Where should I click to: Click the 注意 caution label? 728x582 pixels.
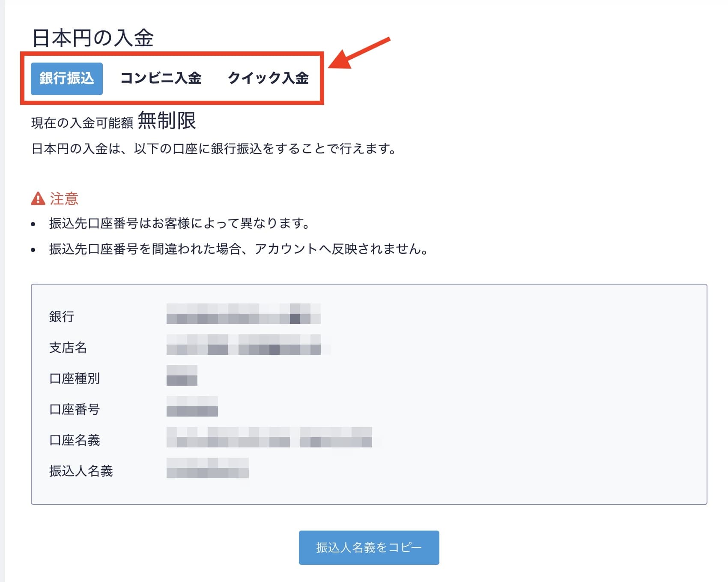(64, 199)
